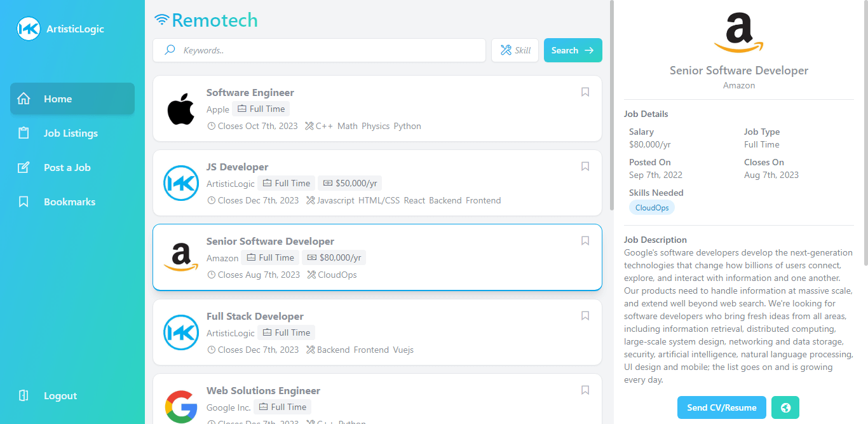The height and width of the screenshot is (424, 868).
Task: Open Bookmarks via the sidebar bookmark icon
Action: click(x=24, y=202)
